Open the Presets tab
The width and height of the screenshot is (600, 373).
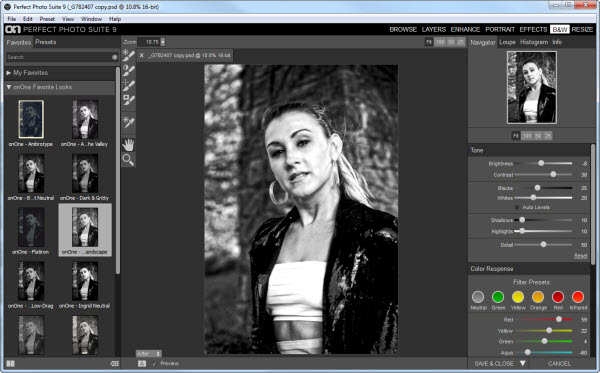click(46, 42)
